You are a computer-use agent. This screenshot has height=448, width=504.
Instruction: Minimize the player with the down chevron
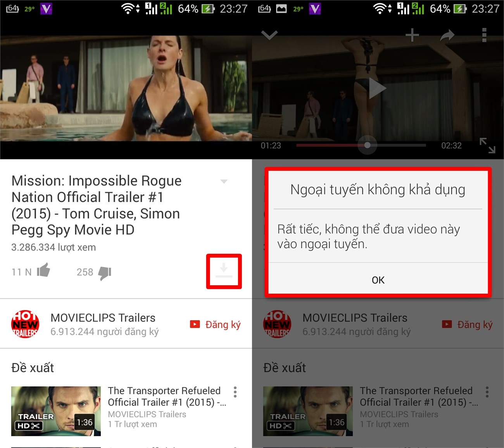[x=269, y=35]
